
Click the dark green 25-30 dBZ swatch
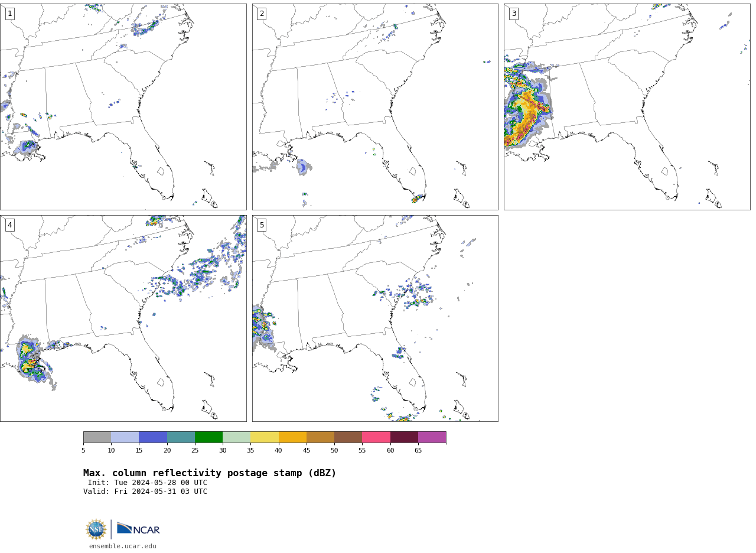click(208, 437)
